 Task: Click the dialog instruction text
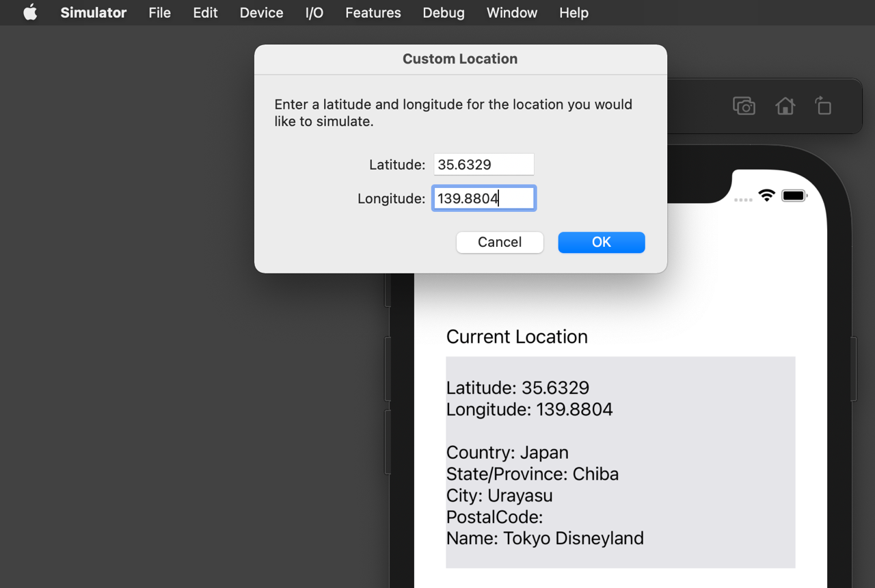(x=453, y=113)
